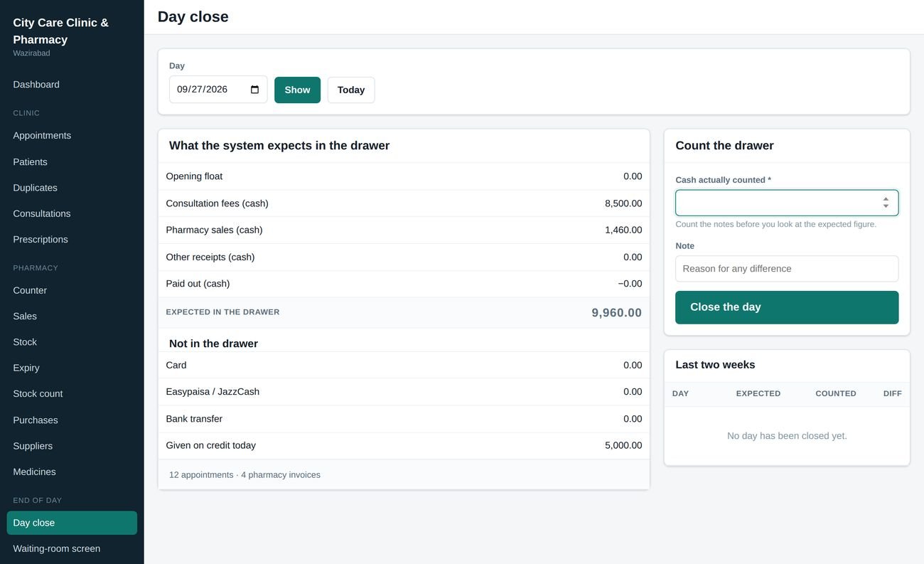Click 'No day has been closed yet.' message
Screen dimensions: 924x564
click(x=787, y=436)
